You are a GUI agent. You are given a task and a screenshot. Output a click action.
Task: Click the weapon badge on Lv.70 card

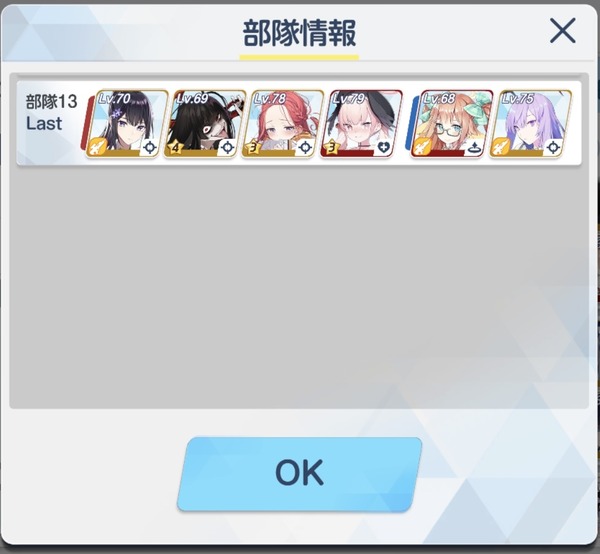pos(96,147)
